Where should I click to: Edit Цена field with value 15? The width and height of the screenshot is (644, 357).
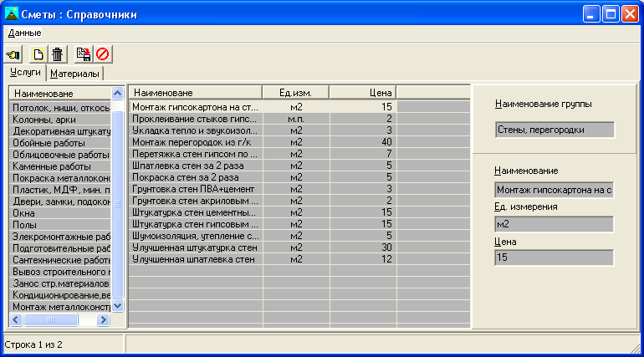pos(555,258)
